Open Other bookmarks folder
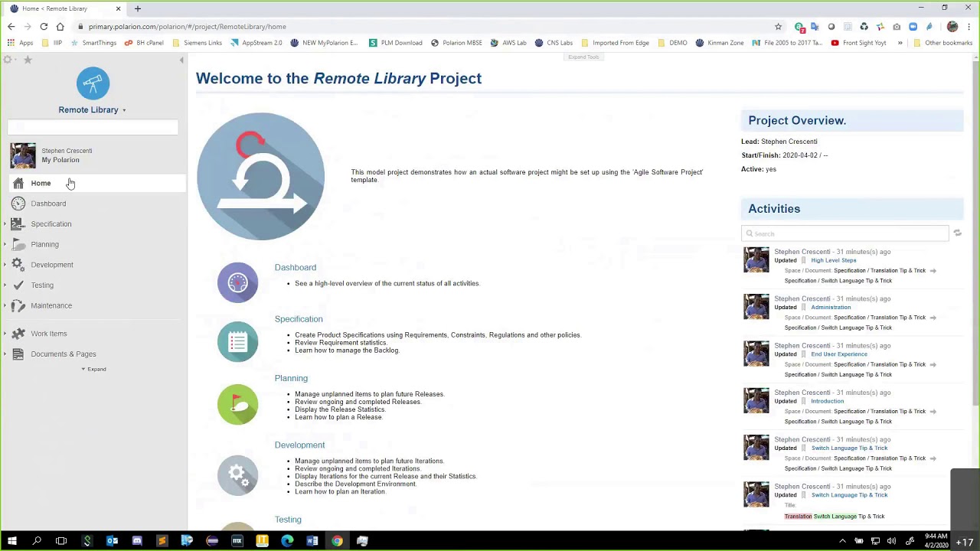The width and height of the screenshot is (980, 551). pyautogui.click(x=943, y=43)
